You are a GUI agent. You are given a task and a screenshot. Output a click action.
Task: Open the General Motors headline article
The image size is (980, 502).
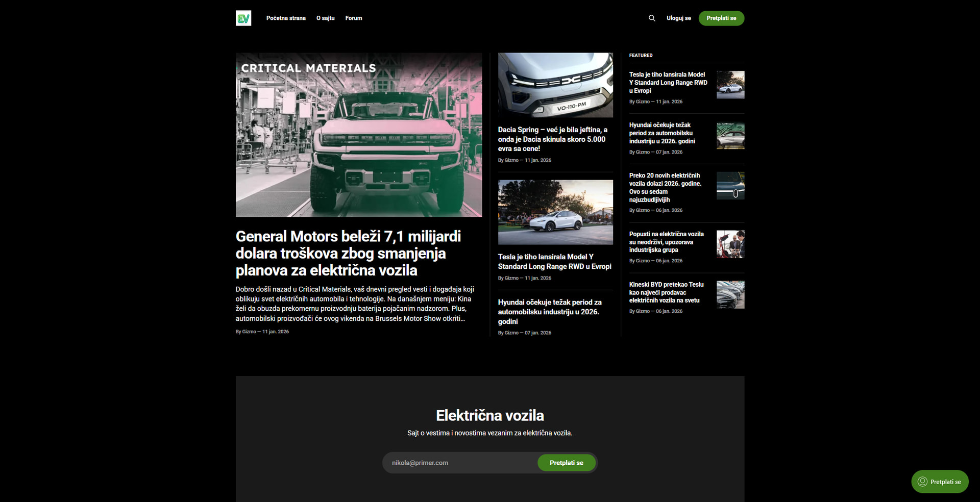coord(348,253)
